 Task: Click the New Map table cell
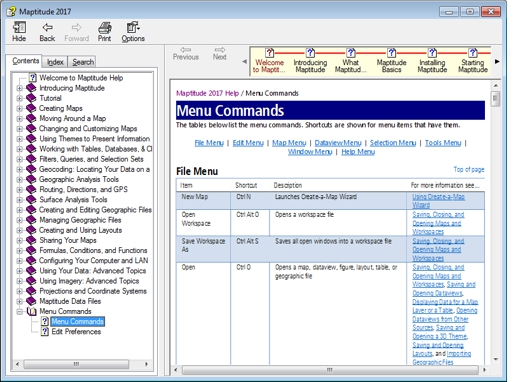203,201
